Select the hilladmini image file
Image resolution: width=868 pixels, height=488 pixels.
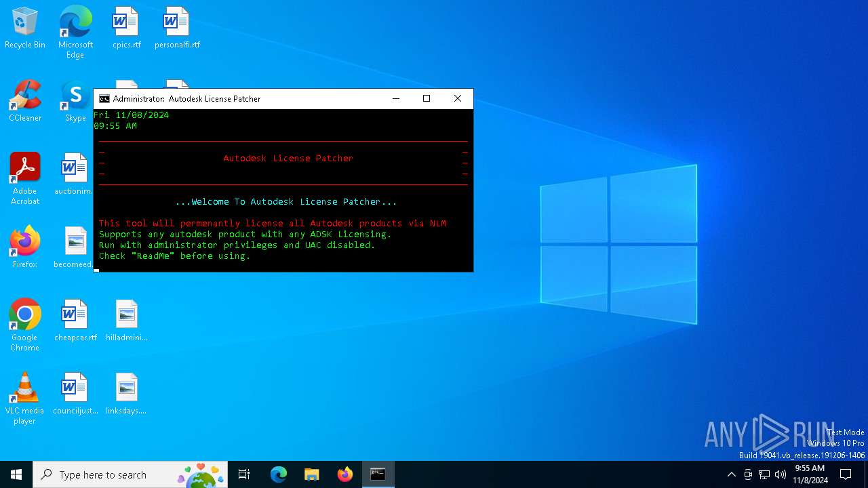pyautogui.click(x=127, y=321)
